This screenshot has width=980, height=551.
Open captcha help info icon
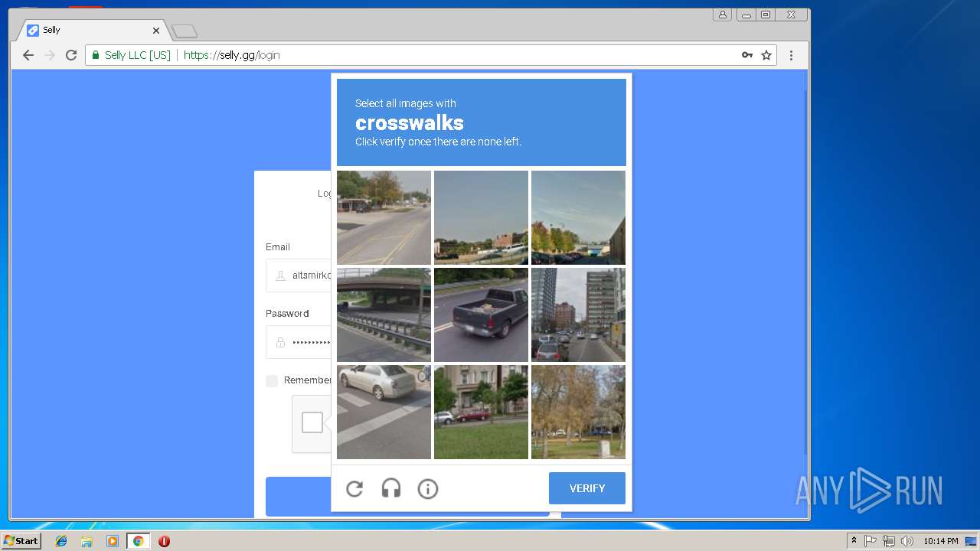coord(428,488)
